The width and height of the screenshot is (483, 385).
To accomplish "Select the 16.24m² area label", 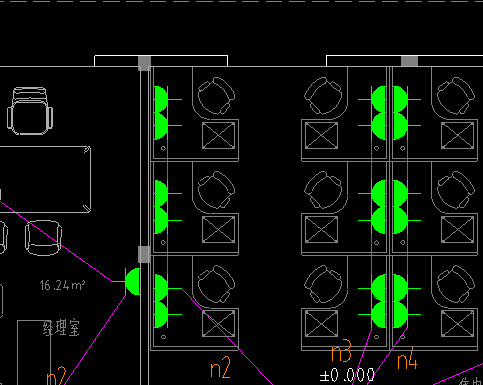I will 62,285.
